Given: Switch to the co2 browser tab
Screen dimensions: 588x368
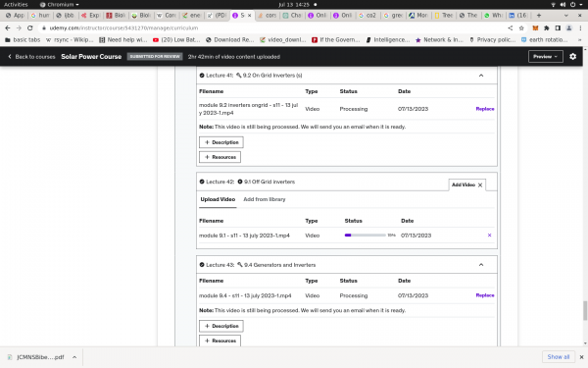Looking at the screenshot, I should (x=367, y=16).
